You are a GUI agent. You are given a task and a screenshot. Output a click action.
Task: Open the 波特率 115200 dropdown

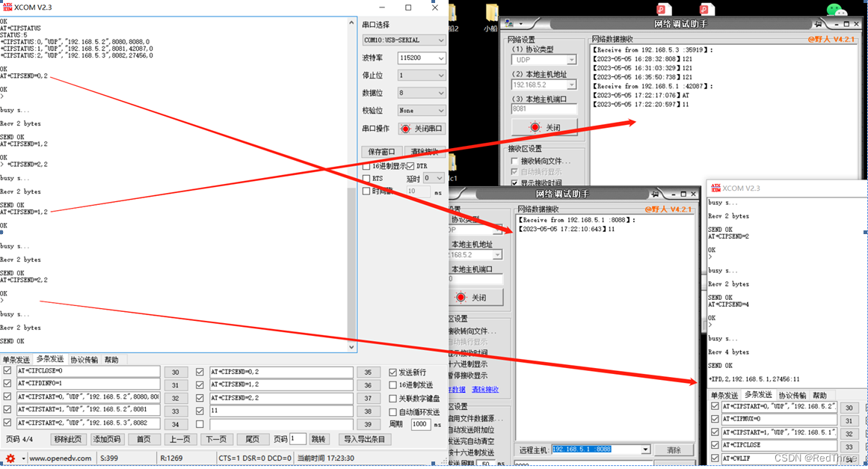tap(421, 58)
